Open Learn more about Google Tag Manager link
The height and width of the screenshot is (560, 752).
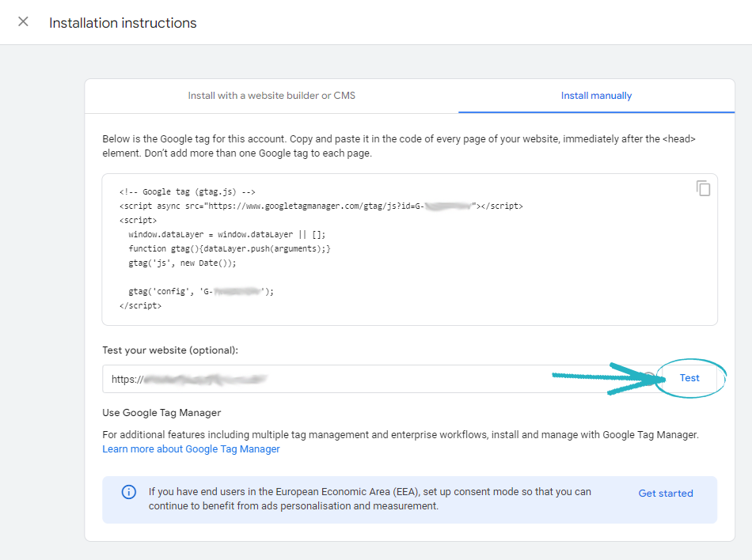click(191, 449)
